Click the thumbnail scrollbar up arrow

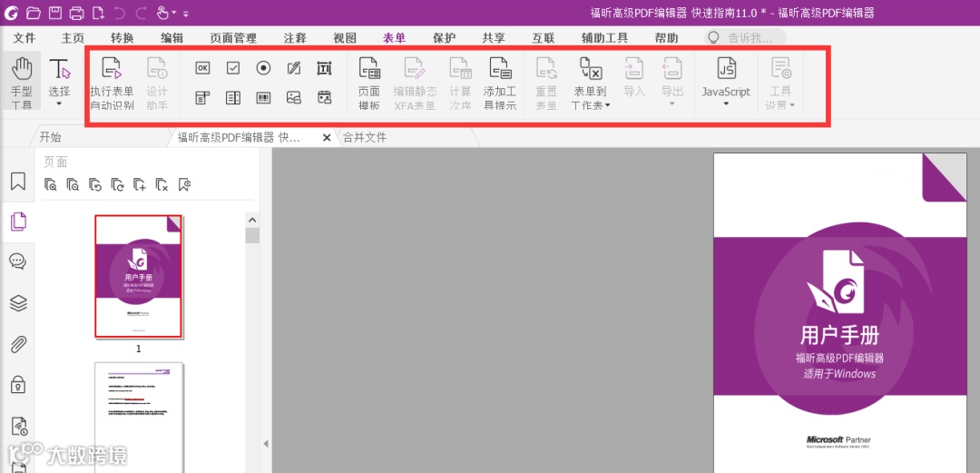pyautogui.click(x=252, y=221)
